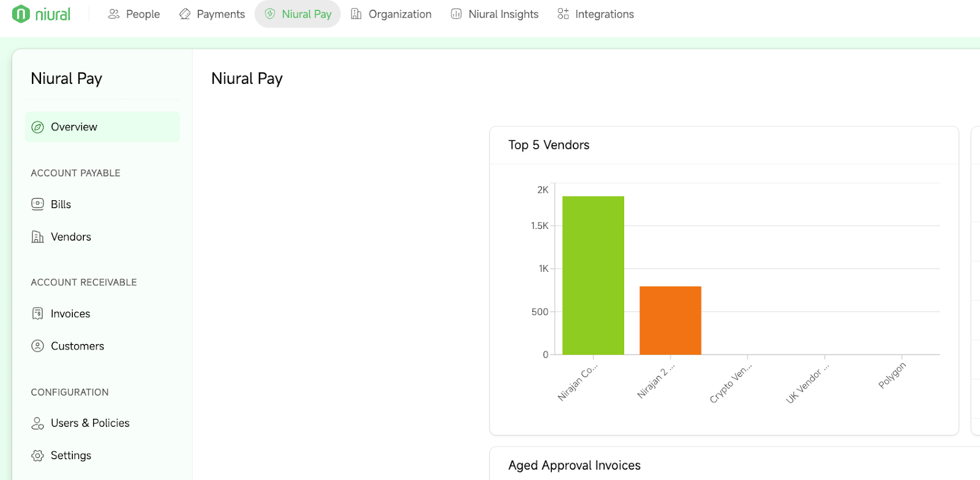Click the Polygon axis label
980x480 pixels.
click(892, 375)
